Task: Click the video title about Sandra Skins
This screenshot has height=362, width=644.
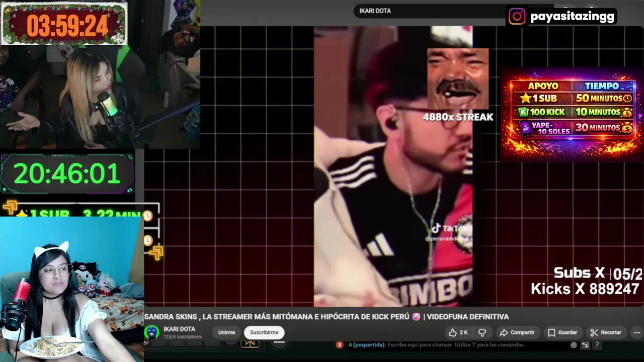Action: click(x=327, y=317)
